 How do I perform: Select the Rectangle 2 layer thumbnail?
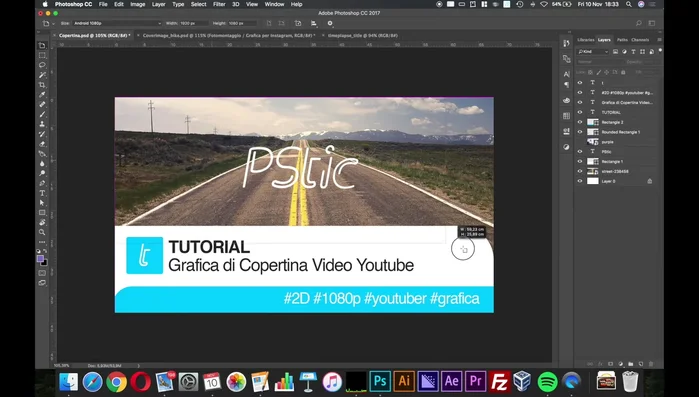pyautogui.click(x=593, y=122)
